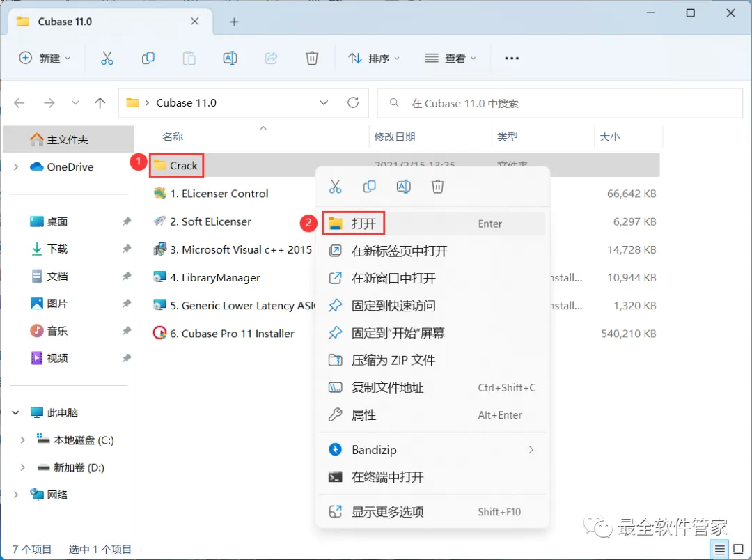This screenshot has height=560, width=752.
Task: Click the Share icon in the toolbar
Action: click(x=272, y=58)
